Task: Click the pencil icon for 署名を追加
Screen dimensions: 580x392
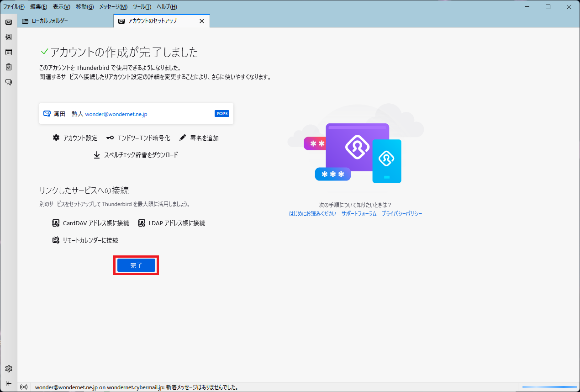Action: [183, 138]
